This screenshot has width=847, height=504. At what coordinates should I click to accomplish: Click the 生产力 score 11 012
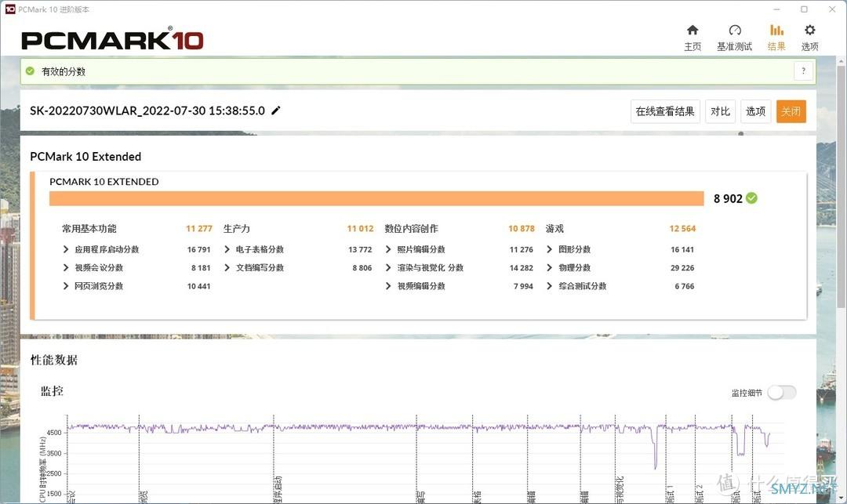pyautogui.click(x=360, y=229)
